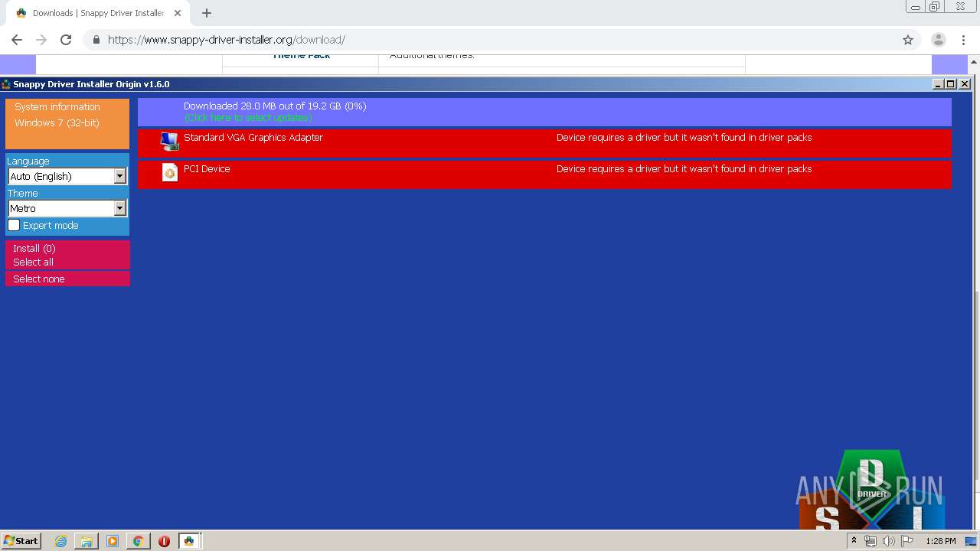The image size is (980, 551).
Task: Select the Downloads Snappy Driver Installer tab
Action: 98,13
